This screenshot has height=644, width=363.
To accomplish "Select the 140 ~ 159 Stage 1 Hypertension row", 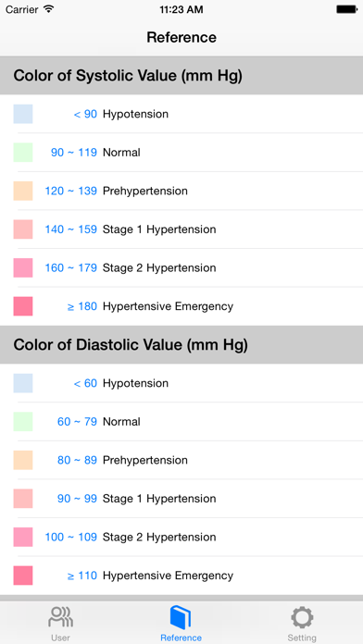I will tap(181, 229).
